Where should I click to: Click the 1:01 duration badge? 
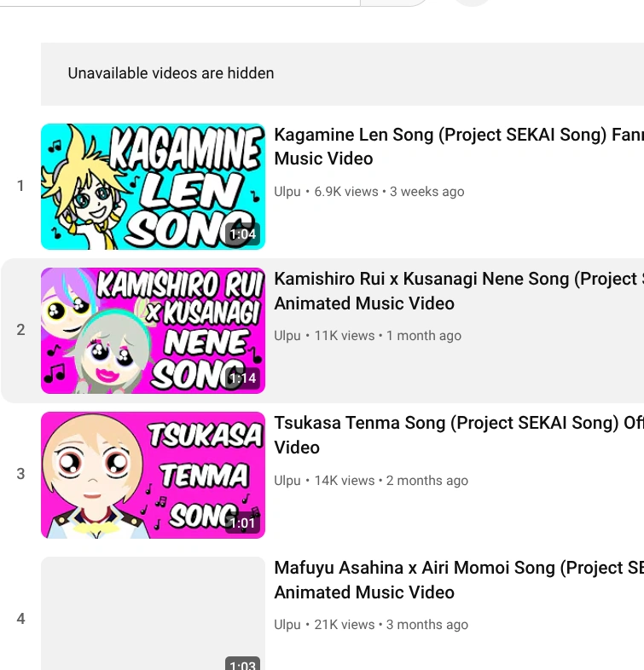point(242,523)
